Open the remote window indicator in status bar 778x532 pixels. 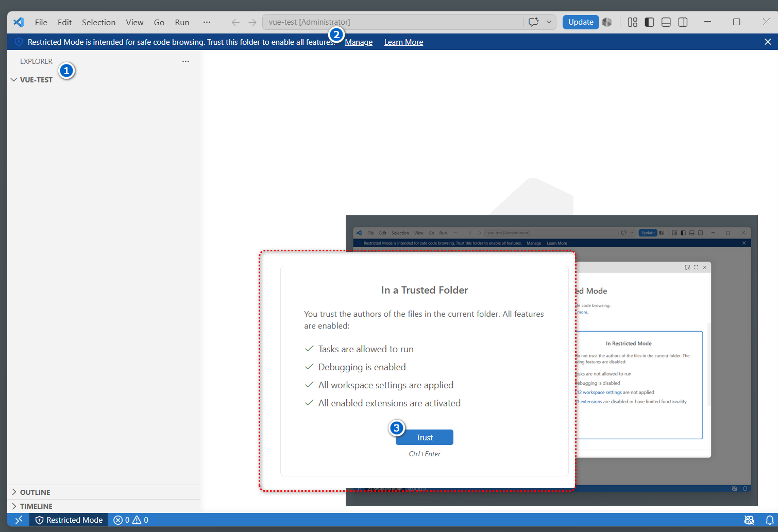(x=19, y=520)
